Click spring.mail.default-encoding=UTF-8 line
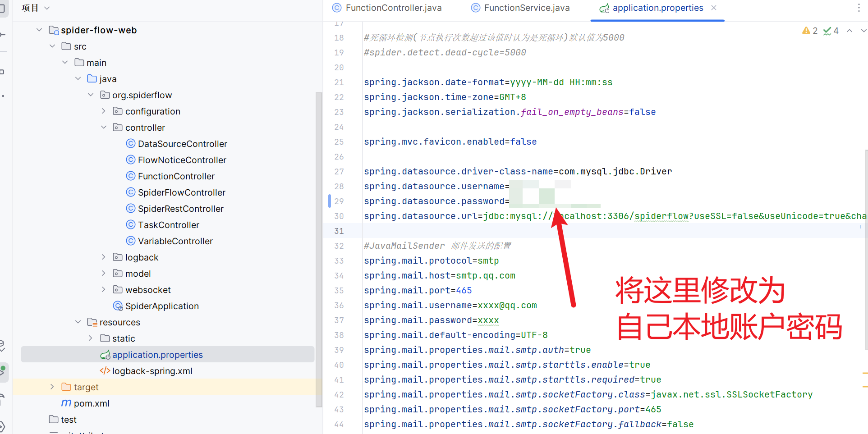This screenshot has width=868, height=434. [x=456, y=335]
